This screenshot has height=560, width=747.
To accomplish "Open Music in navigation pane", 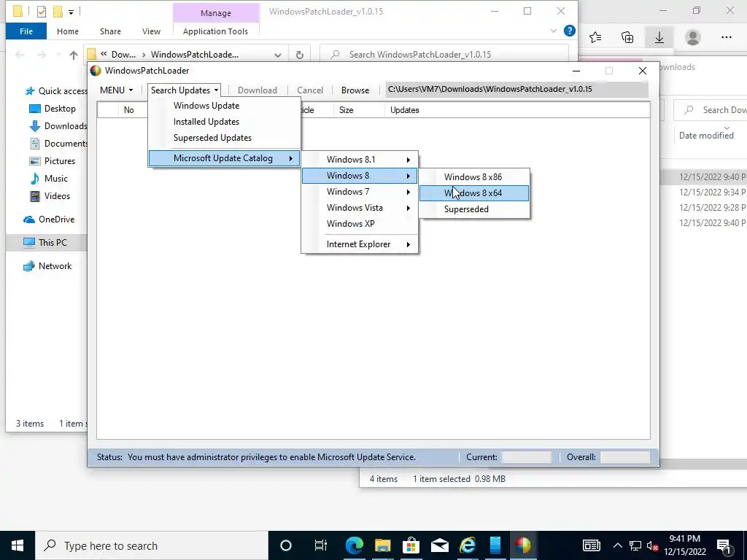I will point(49,179).
